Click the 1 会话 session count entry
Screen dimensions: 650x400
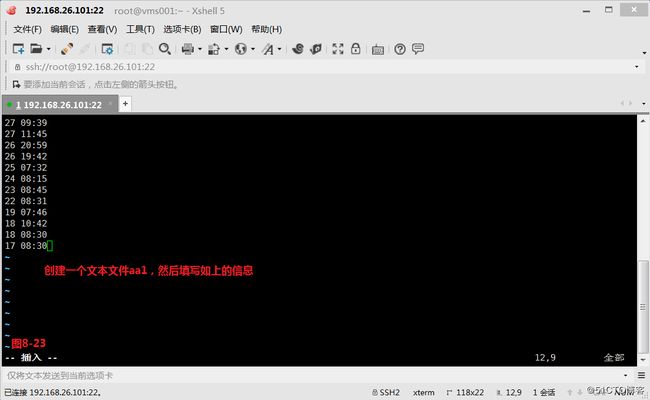(x=544, y=392)
